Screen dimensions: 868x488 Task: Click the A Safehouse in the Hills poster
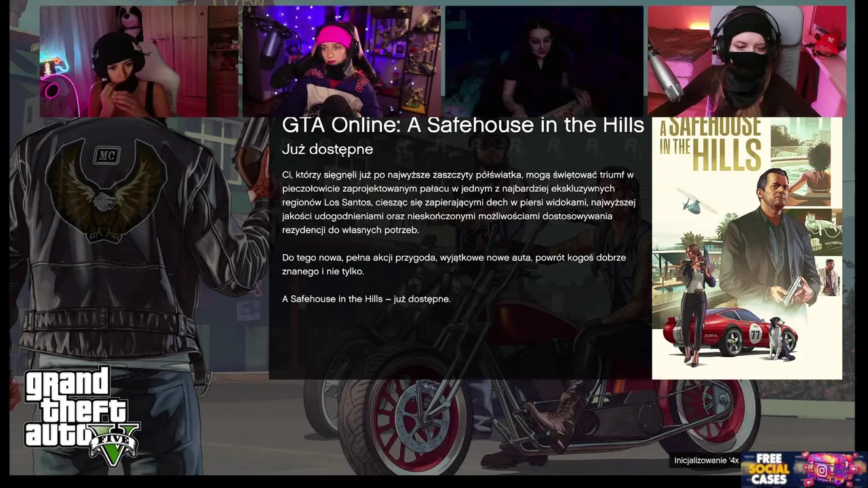tap(747, 248)
